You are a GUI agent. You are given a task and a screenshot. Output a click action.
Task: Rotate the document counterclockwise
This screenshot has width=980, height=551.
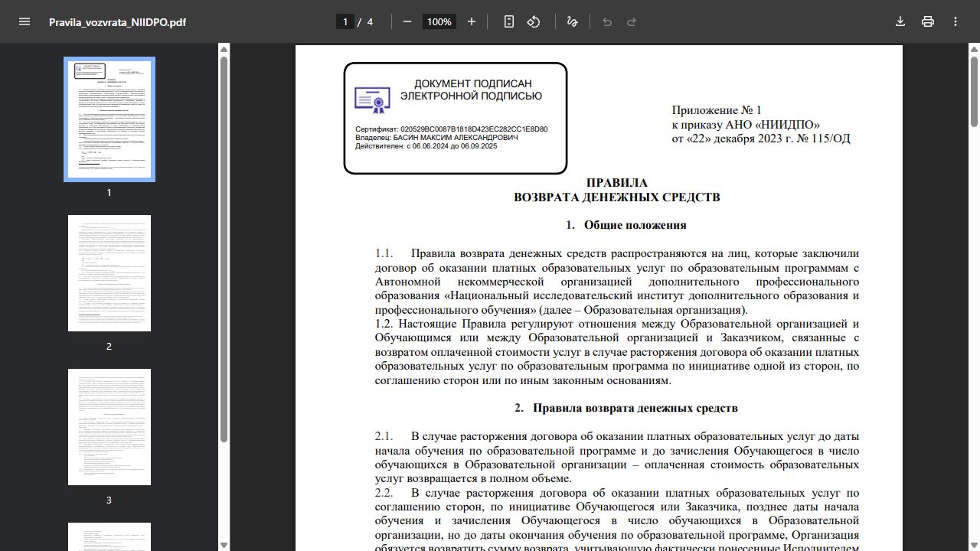click(534, 21)
